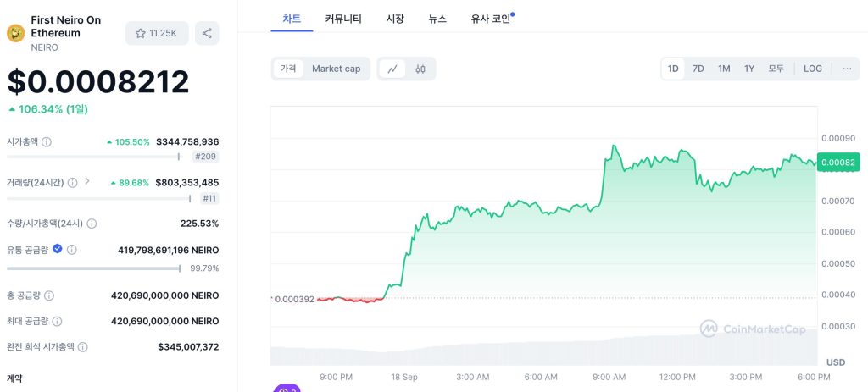Screen dimensions: 868x392
Task: Click the 0.00082 current price label
Action: pyautogui.click(x=837, y=163)
